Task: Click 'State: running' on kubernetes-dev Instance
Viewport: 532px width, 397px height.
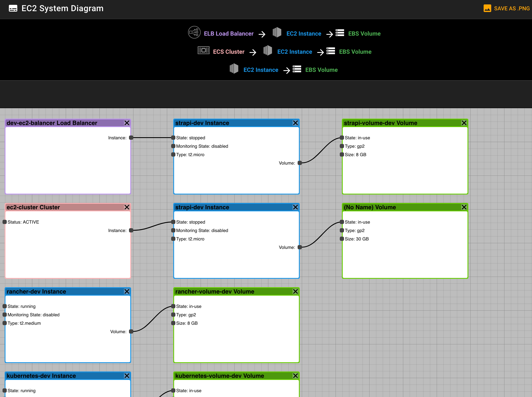Action: click(21, 391)
